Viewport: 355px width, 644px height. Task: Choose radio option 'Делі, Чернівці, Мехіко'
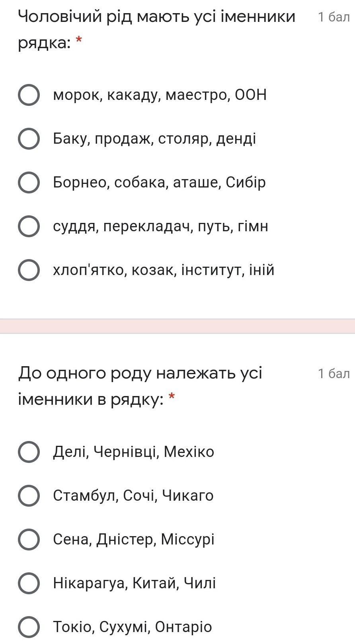(x=29, y=452)
